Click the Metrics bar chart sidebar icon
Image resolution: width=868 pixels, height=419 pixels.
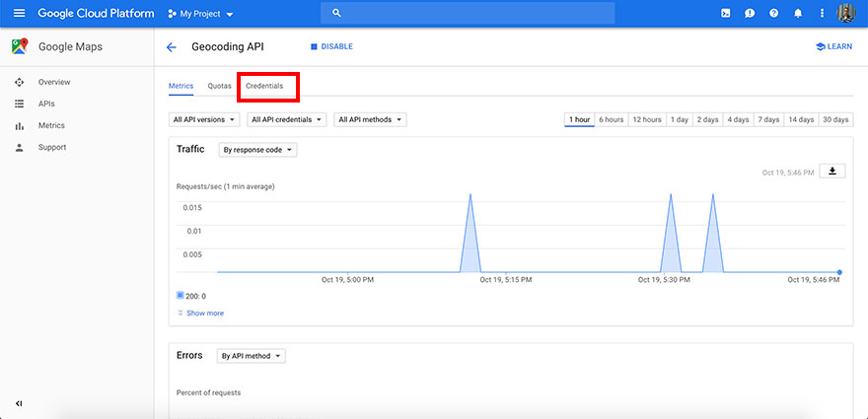click(20, 125)
